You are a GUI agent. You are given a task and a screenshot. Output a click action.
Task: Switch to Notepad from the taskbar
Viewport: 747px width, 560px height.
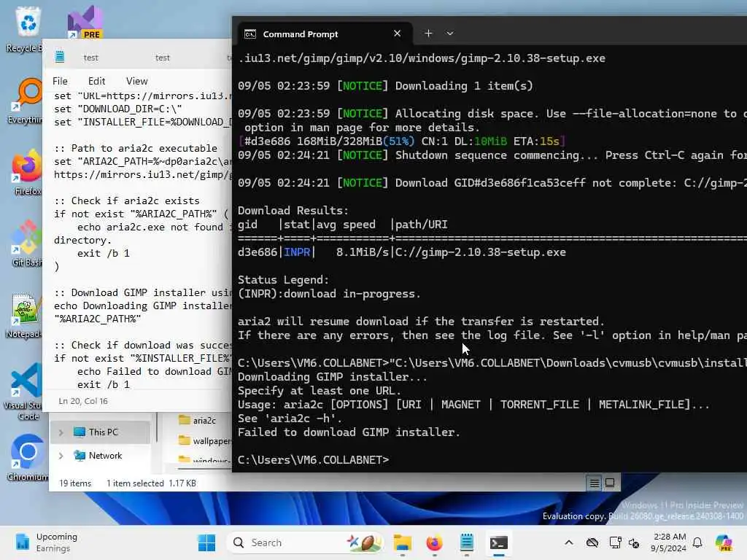coord(466,542)
